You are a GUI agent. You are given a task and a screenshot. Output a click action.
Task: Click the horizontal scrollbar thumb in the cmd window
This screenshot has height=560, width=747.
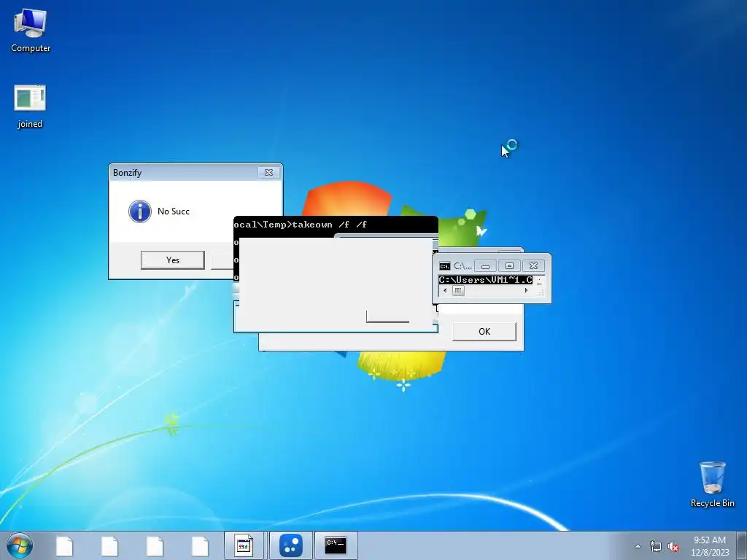click(x=458, y=290)
